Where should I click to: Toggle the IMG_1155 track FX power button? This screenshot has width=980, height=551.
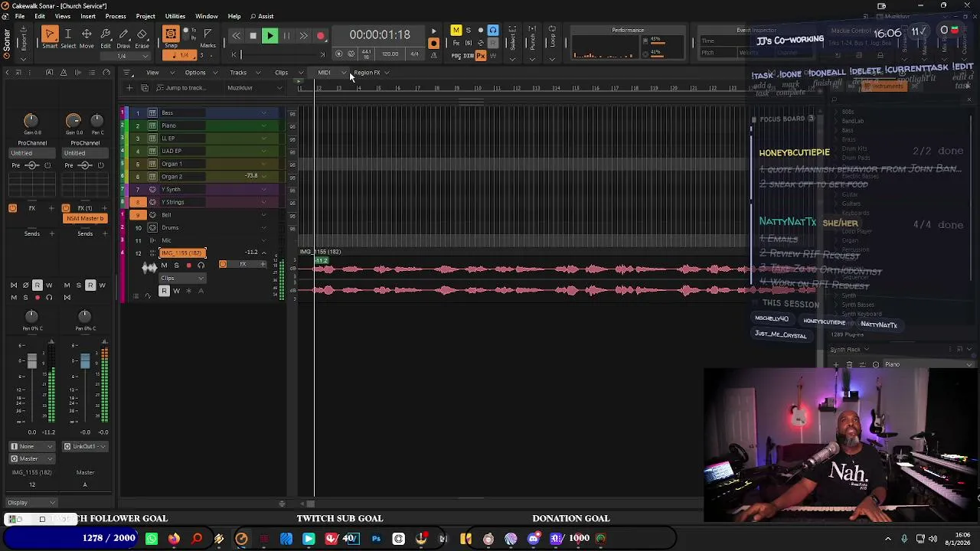pyautogui.click(x=223, y=265)
